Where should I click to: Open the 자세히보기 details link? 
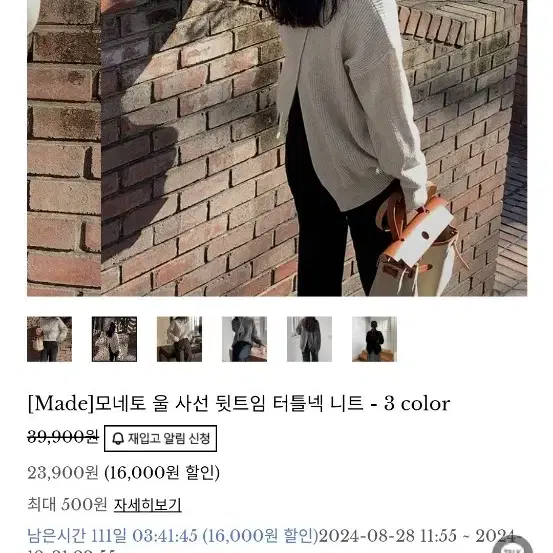click(147, 505)
